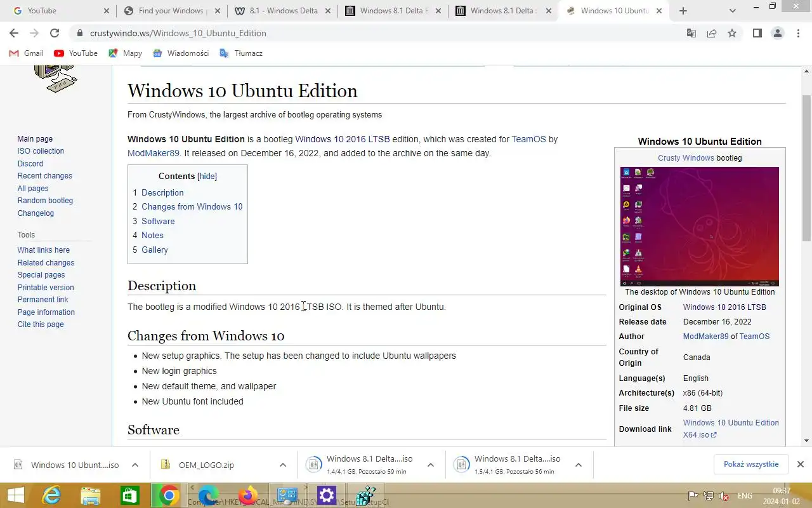Jump to the Gallery contents entry
The height and width of the screenshot is (508, 812).
click(x=154, y=250)
